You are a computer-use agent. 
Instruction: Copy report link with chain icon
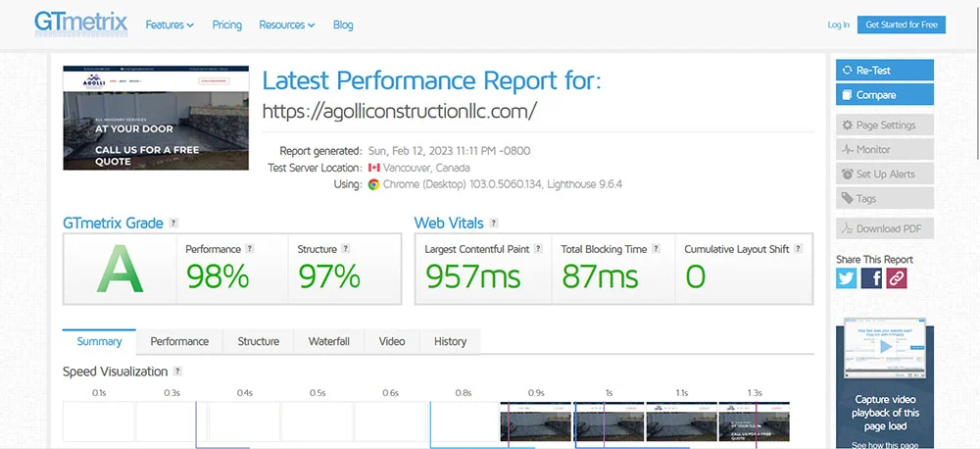point(897,278)
